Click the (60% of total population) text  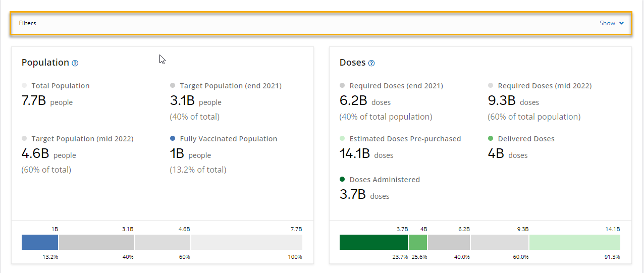pos(534,117)
